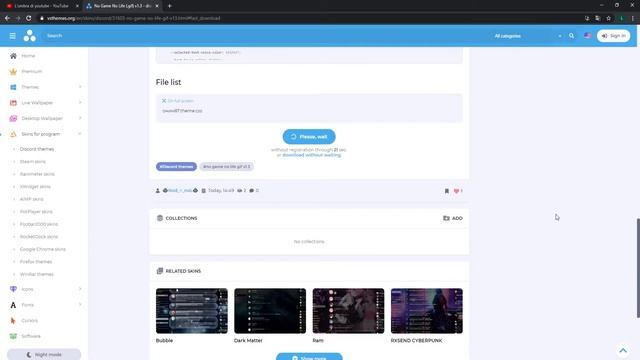Click the Sign in button
Viewport: 640px width, 360px height.
[x=613, y=36]
